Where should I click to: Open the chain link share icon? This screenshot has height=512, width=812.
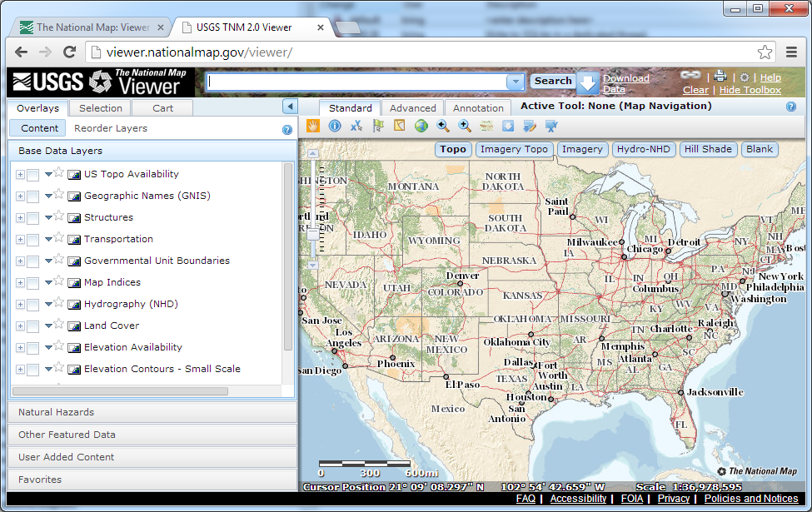pos(690,75)
